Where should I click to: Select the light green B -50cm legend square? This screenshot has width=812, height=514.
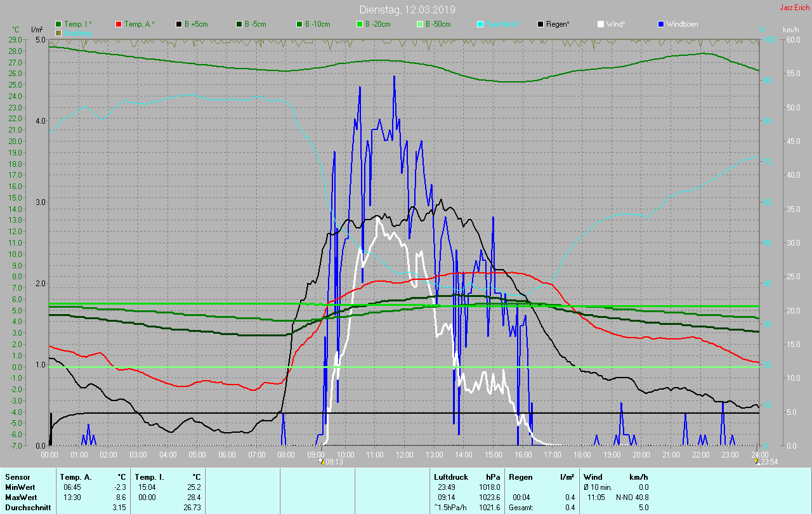(421, 24)
